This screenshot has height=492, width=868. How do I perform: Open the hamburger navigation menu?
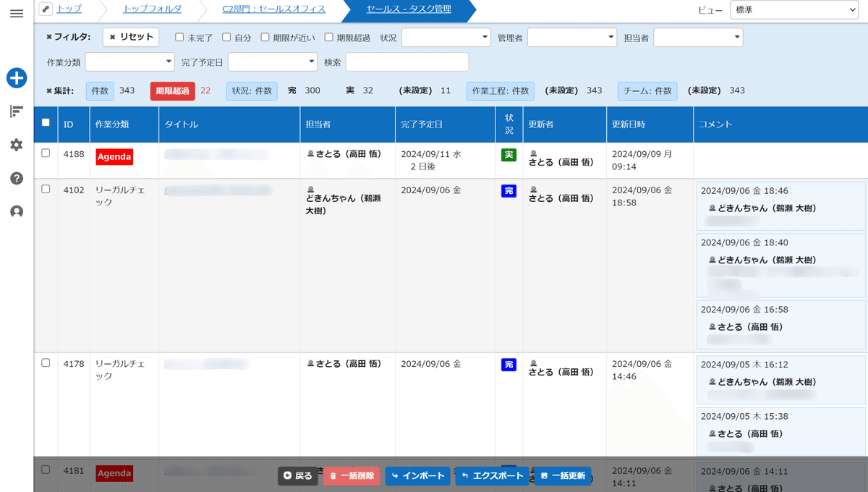[16, 14]
